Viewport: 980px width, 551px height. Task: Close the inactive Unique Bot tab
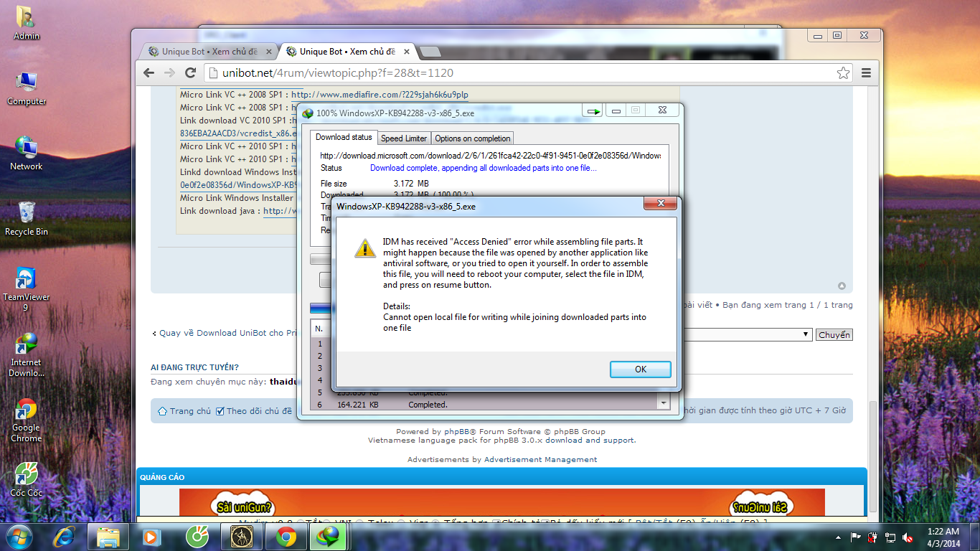(x=269, y=52)
